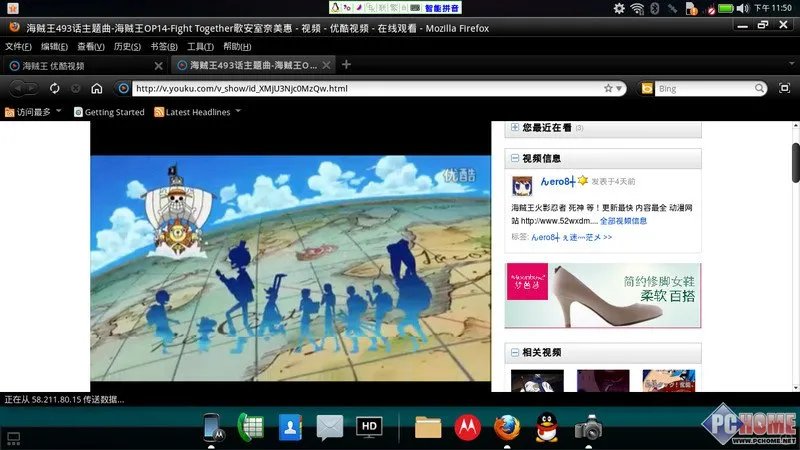Click the Firefox reload page button
This screenshot has height=450, width=800.
pyautogui.click(x=55, y=89)
